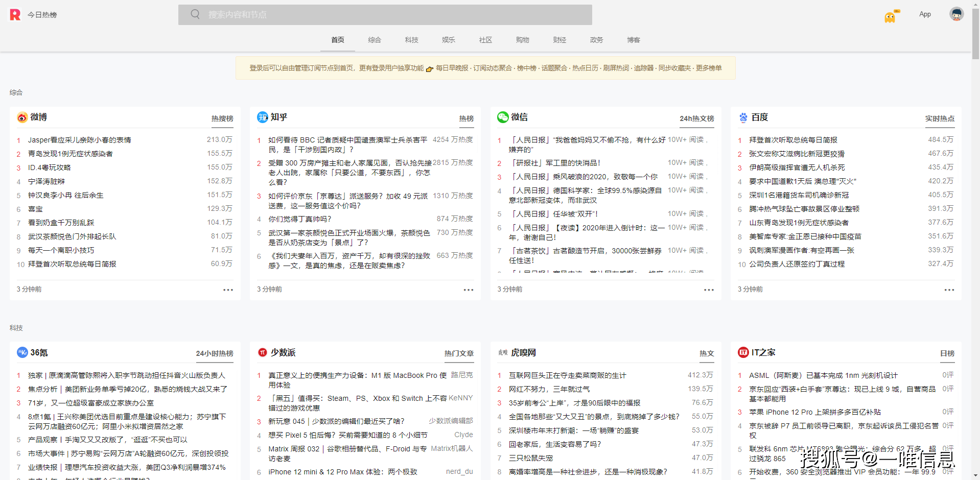Click the red R site logo
980x480 pixels.
pyautogui.click(x=15, y=15)
